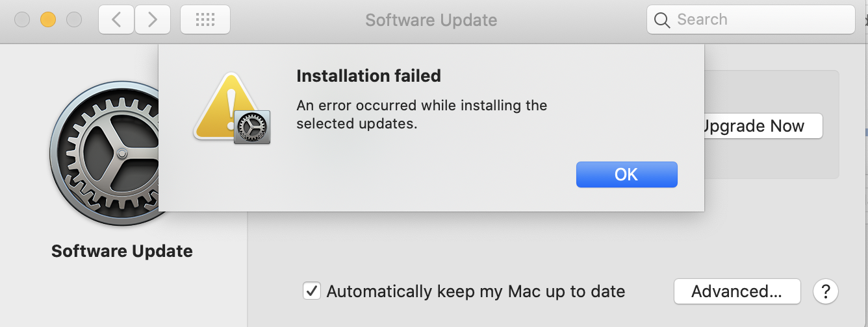Image resolution: width=868 pixels, height=327 pixels.
Task: Click the small gear badge on warning icon
Action: pos(251,127)
